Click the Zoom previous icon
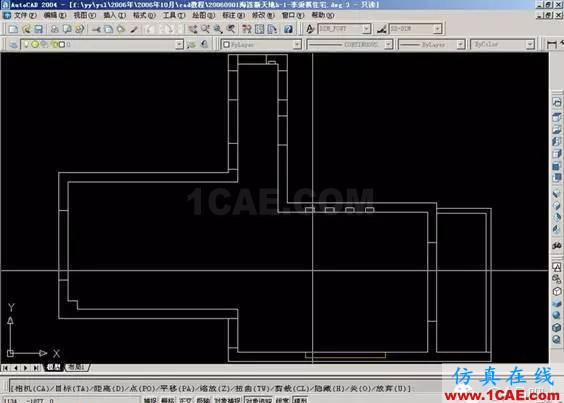564x403 pixels. click(231, 29)
